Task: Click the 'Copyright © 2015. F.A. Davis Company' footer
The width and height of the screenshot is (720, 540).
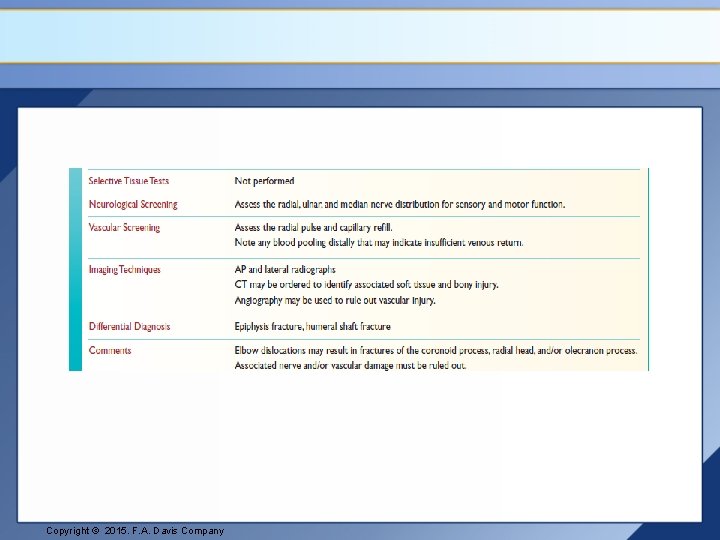Action: pos(135,531)
